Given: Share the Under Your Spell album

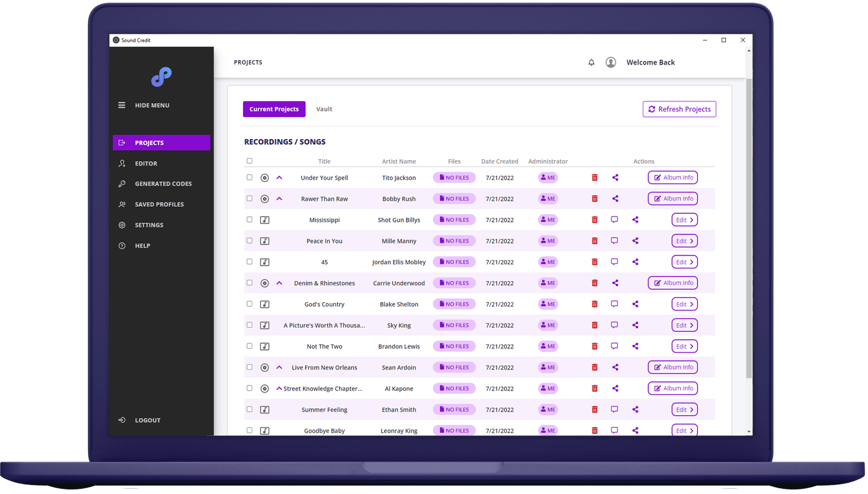Looking at the screenshot, I should click(615, 178).
